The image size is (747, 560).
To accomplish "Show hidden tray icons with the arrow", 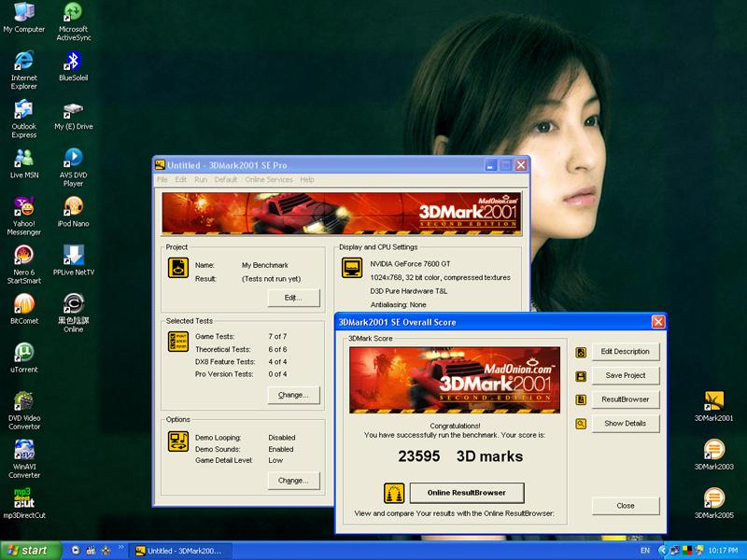I will click(x=662, y=551).
